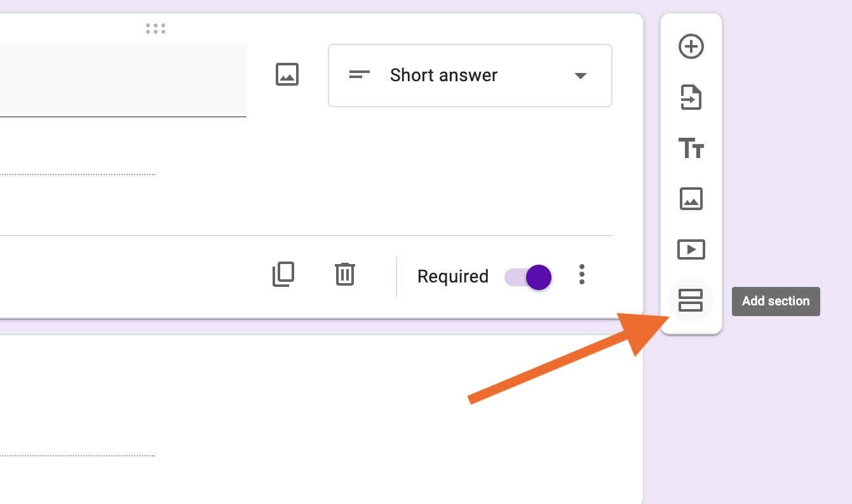The image size is (852, 504).
Task: Duplicate the current question
Action: tap(283, 274)
